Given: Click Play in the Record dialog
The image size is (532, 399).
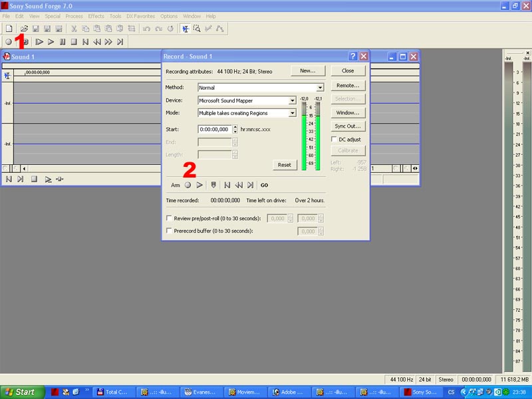Looking at the screenshot, I should click(x=199, y=185).
